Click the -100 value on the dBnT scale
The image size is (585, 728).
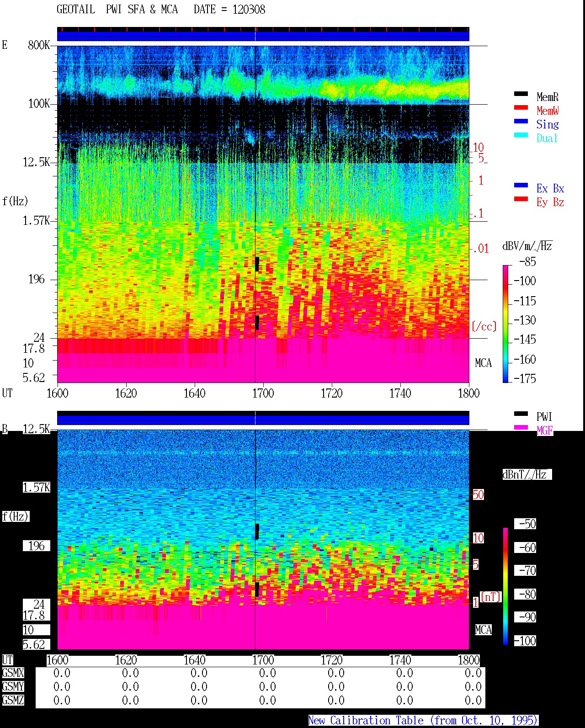pos(525,641)
